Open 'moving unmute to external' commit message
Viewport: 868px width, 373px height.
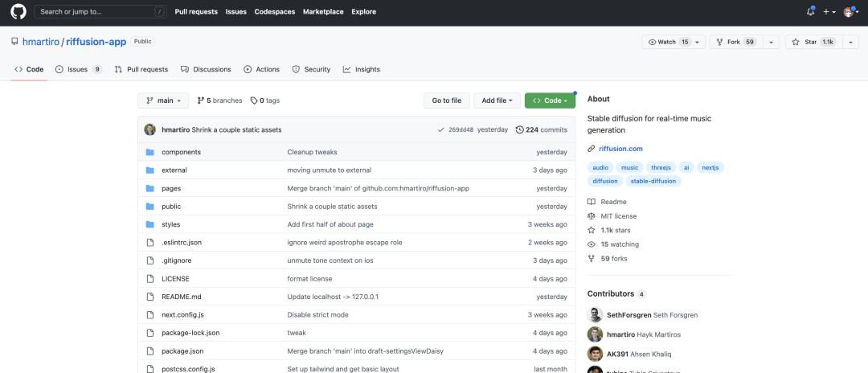330,170
